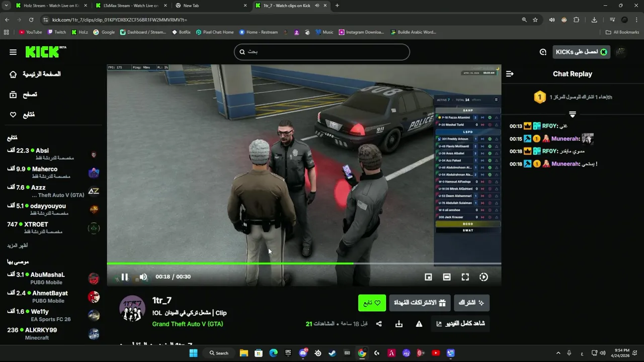Screen dimensions: 644x362
Task: Open BotRix bookmark
Action: tap(181, 32)
